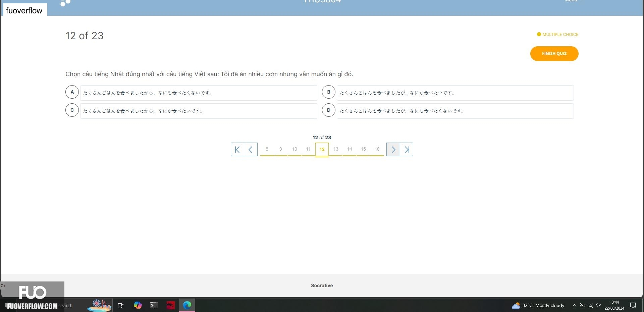Screen dimensions: 644x312
Task: Open question 14 in pagination
Action: click(350, 149)
